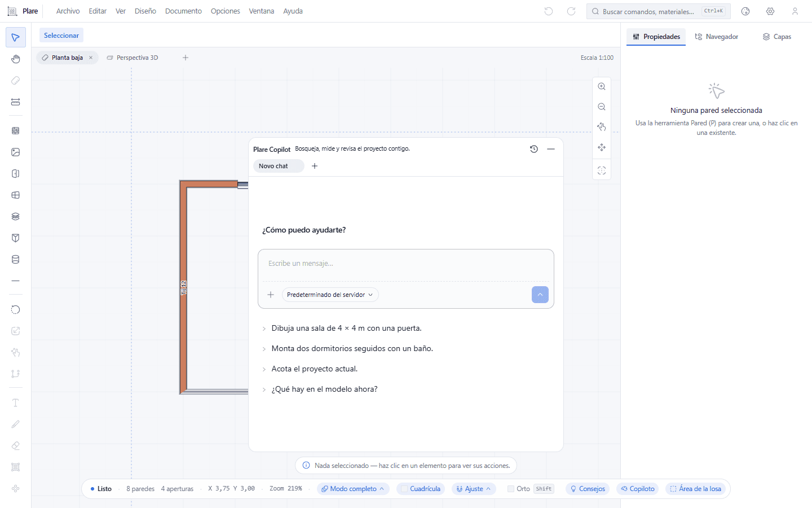Screen dimensions: 812x508
Task: Click the Copilot message input field
Action: (x=406, y=264)
